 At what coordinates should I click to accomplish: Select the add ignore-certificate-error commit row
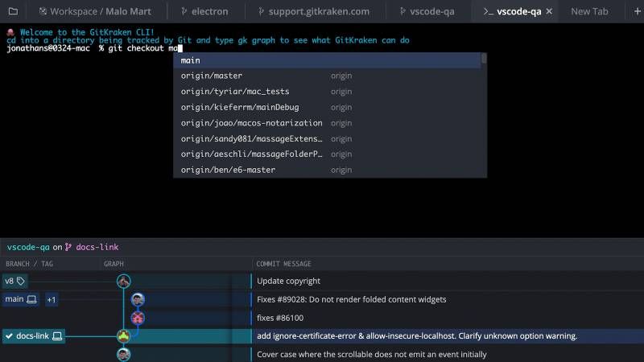tap(322, 335)
